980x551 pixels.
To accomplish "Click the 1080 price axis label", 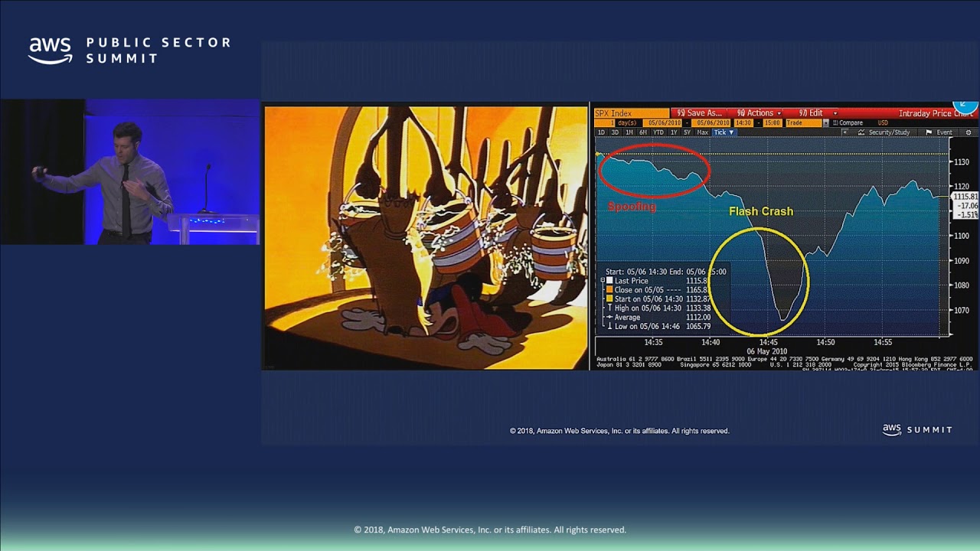I will point(960,285).
